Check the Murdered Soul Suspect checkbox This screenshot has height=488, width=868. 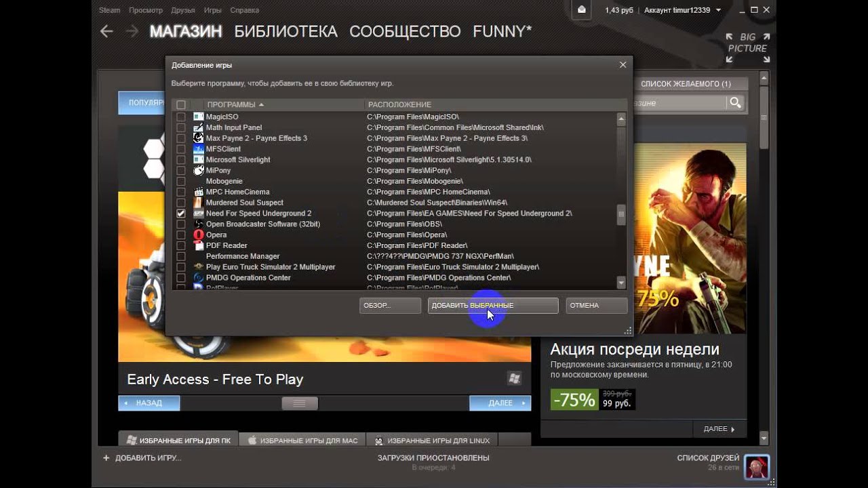[181, 203]
